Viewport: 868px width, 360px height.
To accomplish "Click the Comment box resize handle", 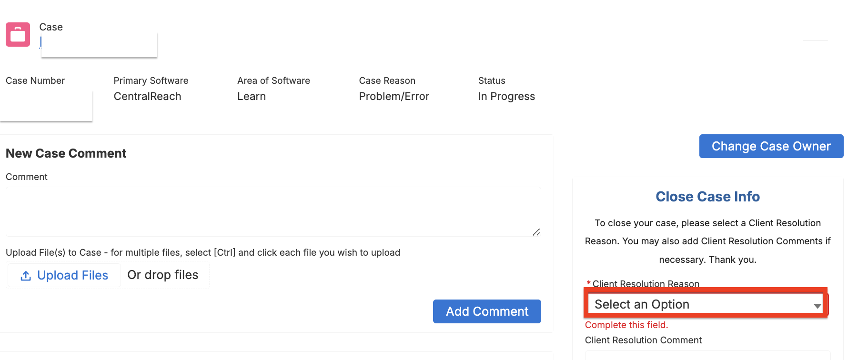I will 536,232.
